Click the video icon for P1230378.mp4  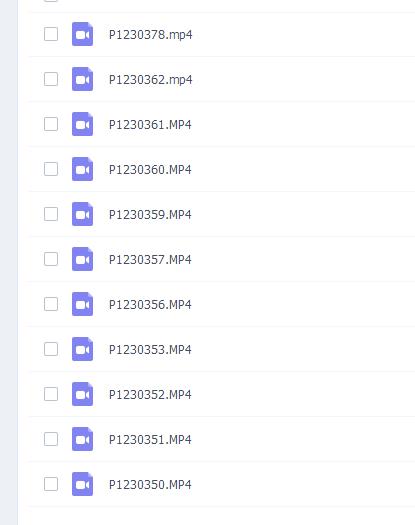(82, 34)
